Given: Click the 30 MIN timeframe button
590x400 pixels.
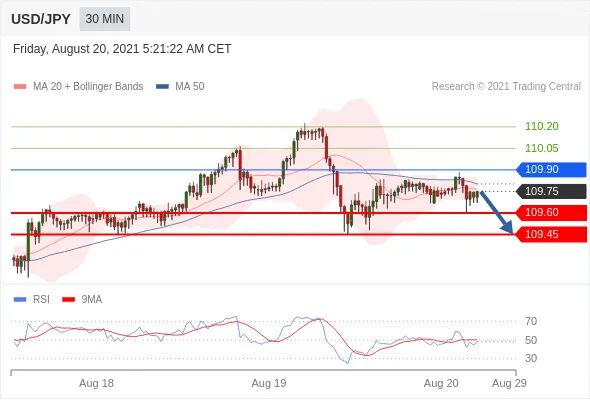Looking at the screenshot, I should (x=105, y=19).
